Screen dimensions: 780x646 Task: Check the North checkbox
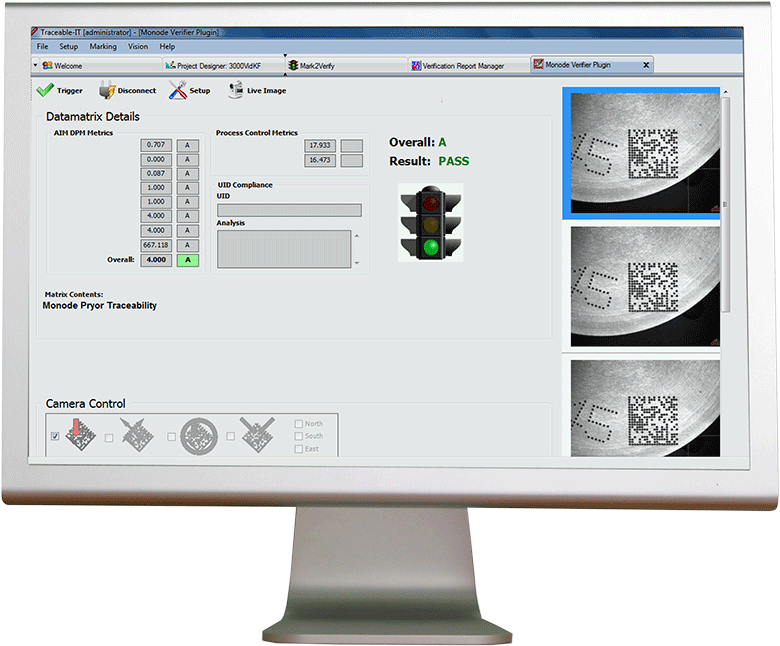click(298, 424)
